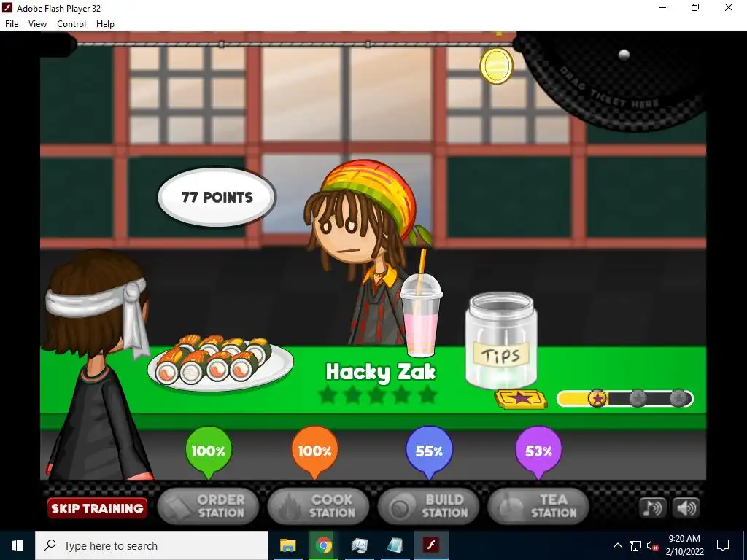This screenshot has height=560, width=747.
Task: Open the Control menu
Action: click(71, 24)
